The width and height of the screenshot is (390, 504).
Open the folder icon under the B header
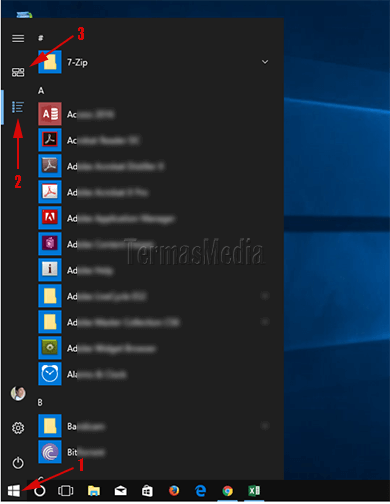[50, 426]
